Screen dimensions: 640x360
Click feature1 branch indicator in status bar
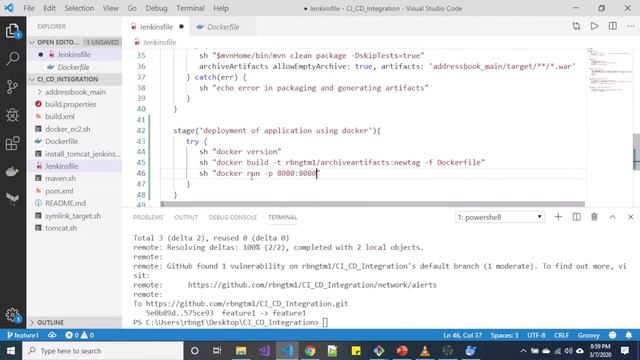tap(23, 335)
